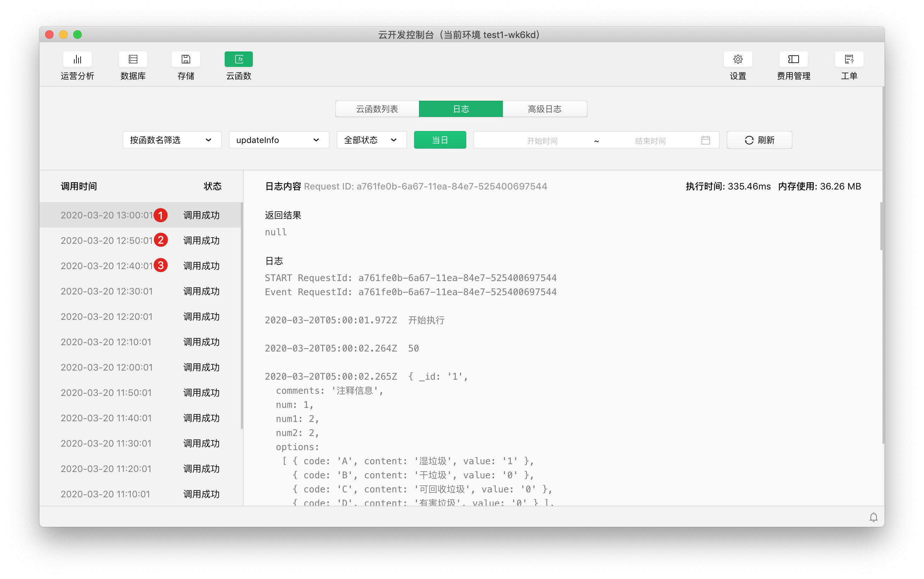Viewport: 924px width, 579px height.
Task: Open the 设置 settings gear icon
Action: (x=738, y=60)
